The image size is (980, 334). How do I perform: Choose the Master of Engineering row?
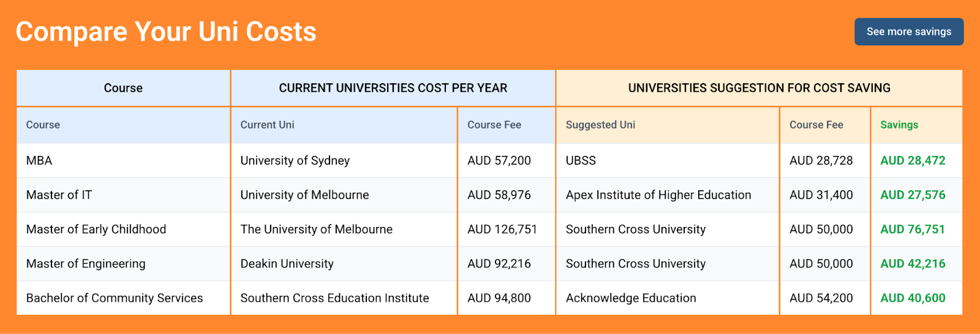[x=86, y=264]
